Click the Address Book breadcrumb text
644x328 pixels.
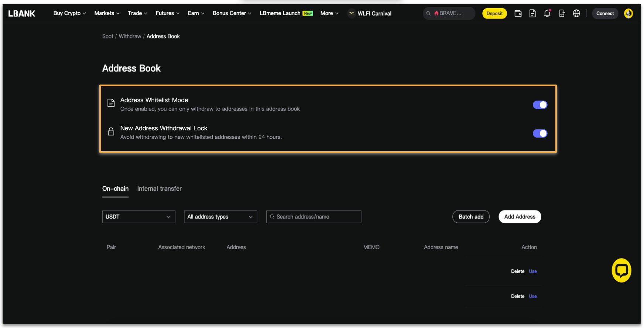point(163,36)
